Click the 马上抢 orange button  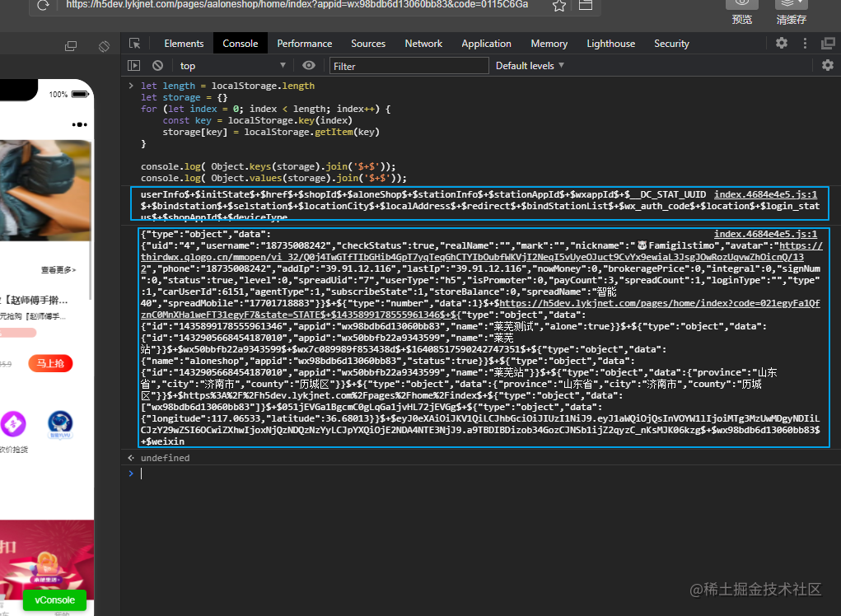point(50,363)
